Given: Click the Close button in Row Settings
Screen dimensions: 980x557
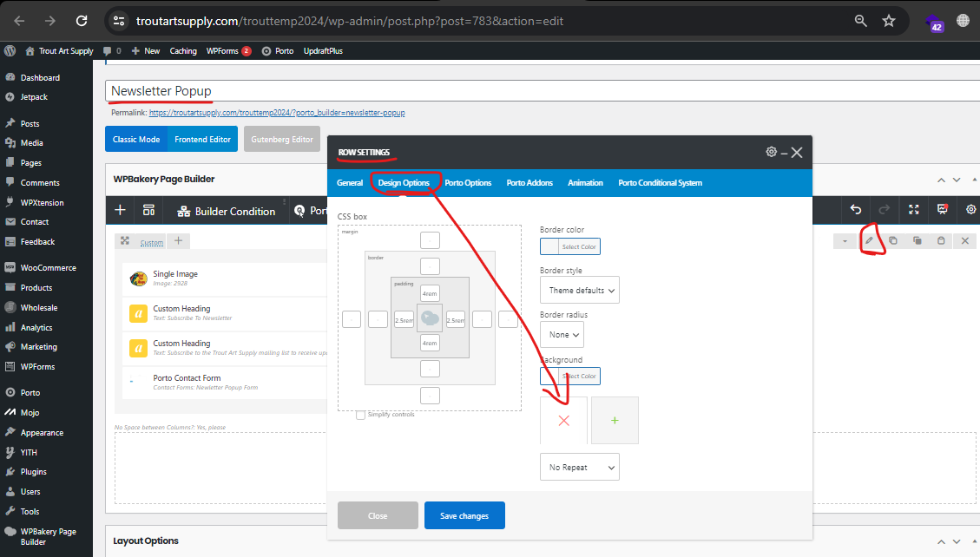Looking at the screenshot, I should (378, 515).
